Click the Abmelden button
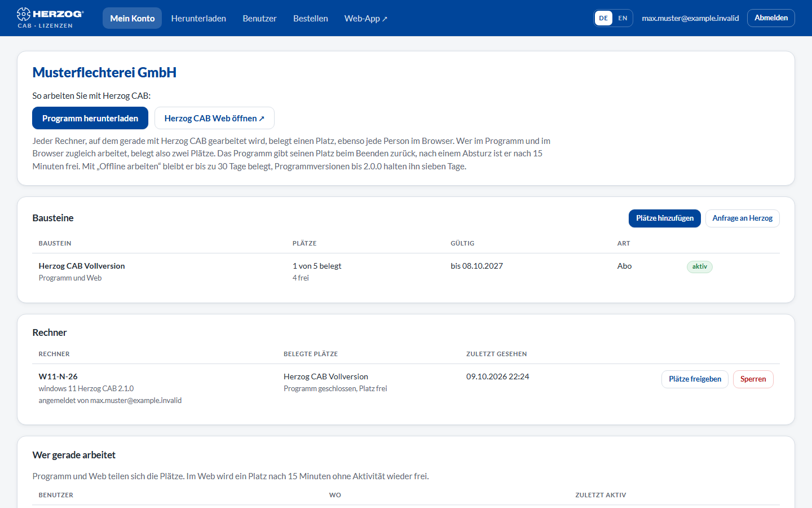The height and width of the screenshot is (508, 812). point(771,18)
